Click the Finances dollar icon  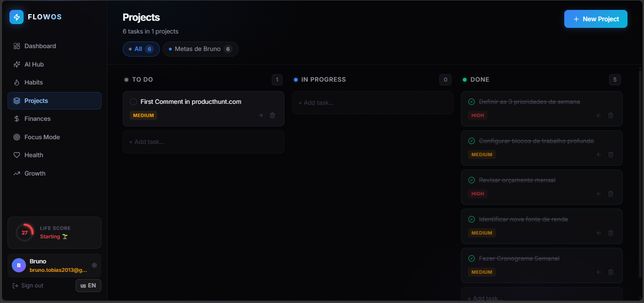click(17, 119)
